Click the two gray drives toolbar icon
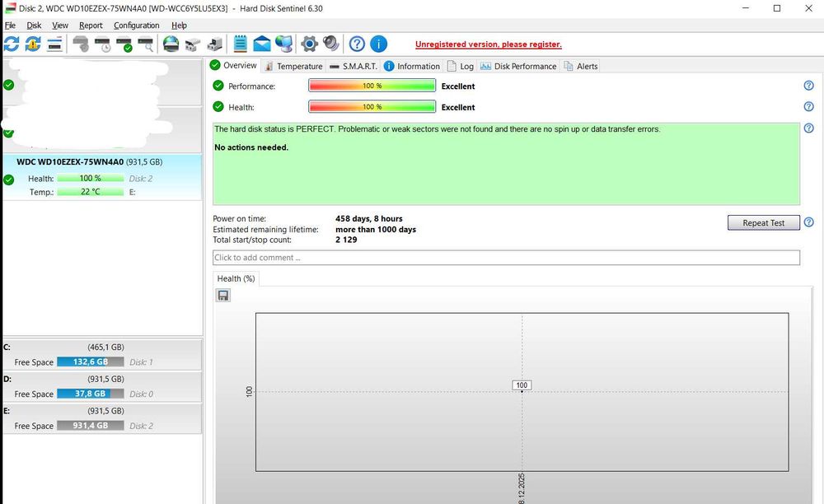 tap(192, 44)
